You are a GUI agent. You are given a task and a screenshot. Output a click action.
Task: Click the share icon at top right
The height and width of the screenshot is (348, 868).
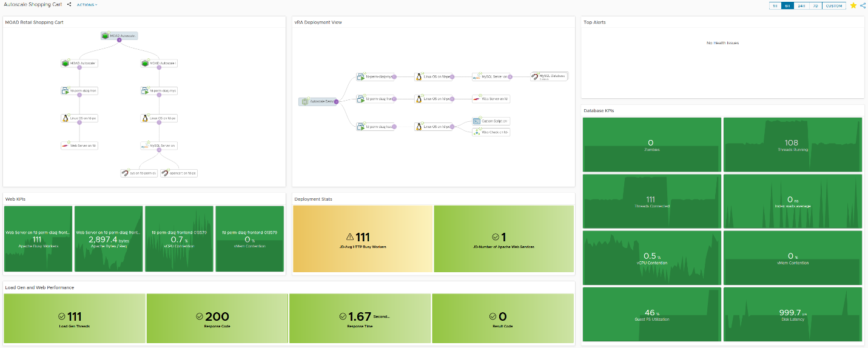tap(863, 5)
